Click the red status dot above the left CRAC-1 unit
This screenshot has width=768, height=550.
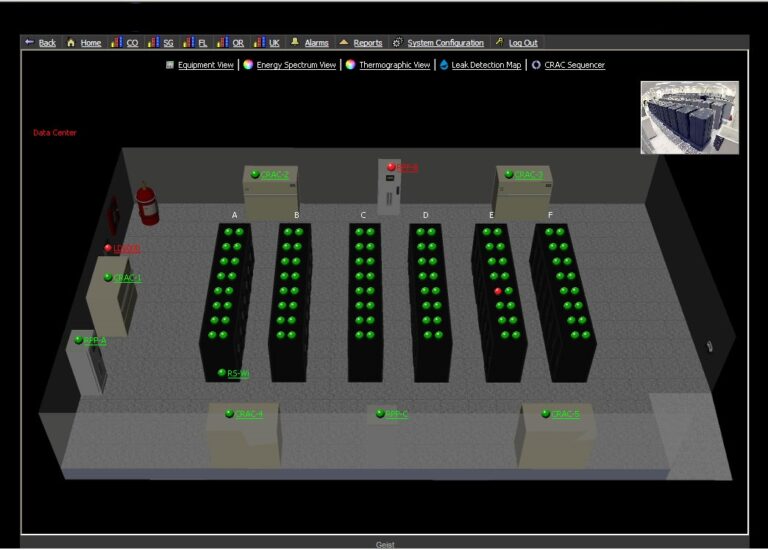pyautogui.click(x=108, y=248)
